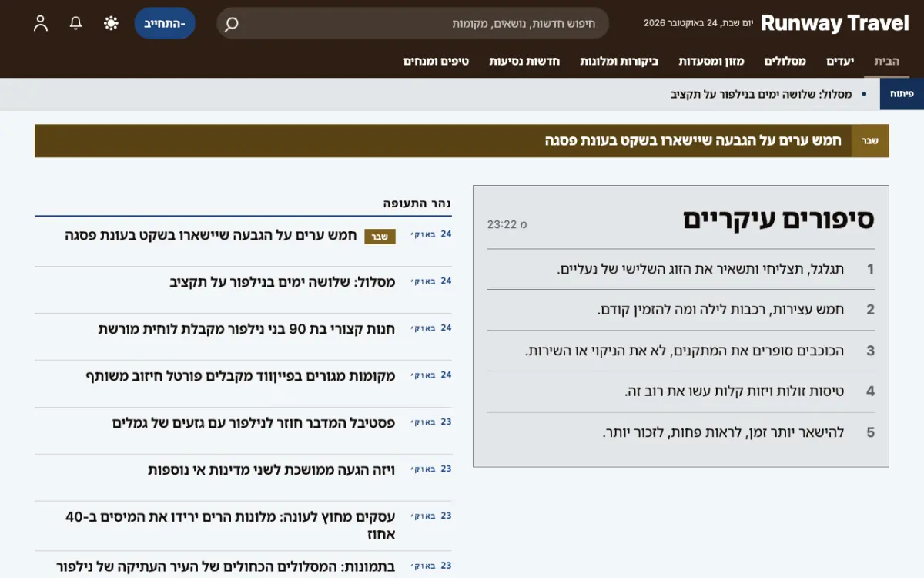The width and height of the screenshot is (924, 578).
Task: Open the user account profile icon
Action: 41,23
